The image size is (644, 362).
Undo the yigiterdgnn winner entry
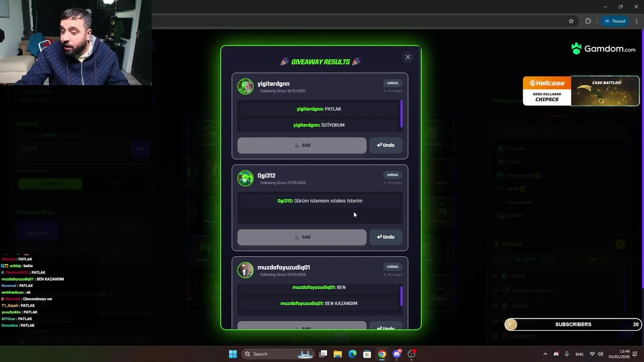point(386,145)
